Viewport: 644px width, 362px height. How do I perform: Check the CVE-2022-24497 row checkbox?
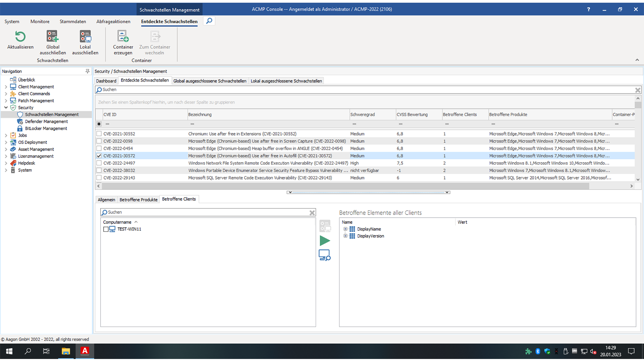[99, 163]
